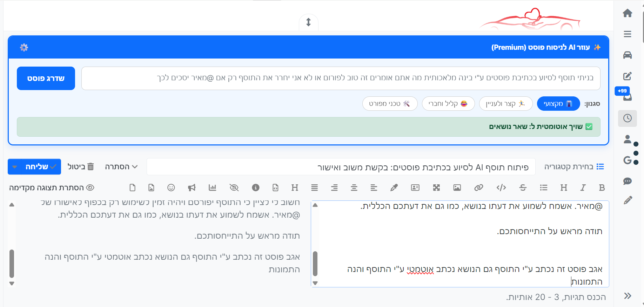Insert an image with picture icon
This screenshot has width=644, height=307.
457,187
